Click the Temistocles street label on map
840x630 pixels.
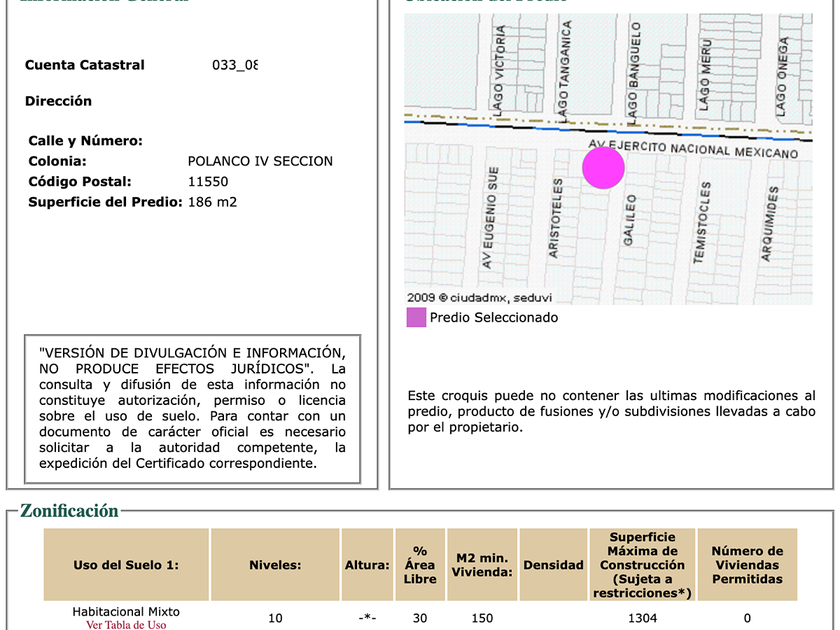tap(702, 222)
